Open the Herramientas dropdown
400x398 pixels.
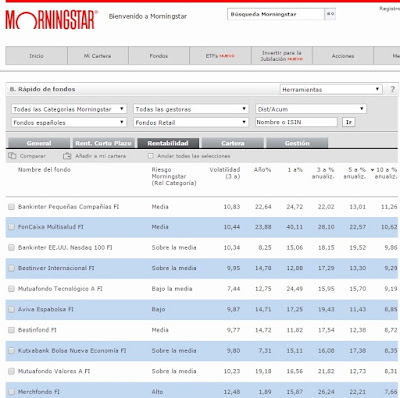click(331, 89)
